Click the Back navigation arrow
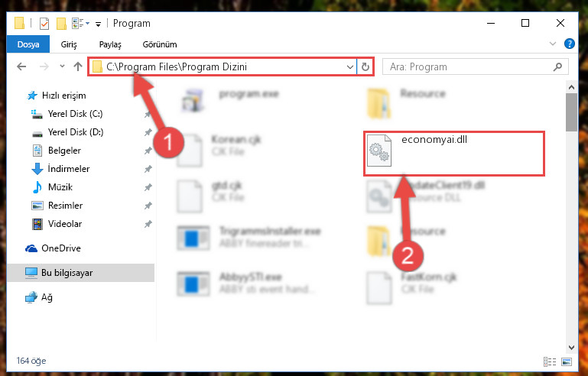588x376 pixels. [x=21, y=66]
